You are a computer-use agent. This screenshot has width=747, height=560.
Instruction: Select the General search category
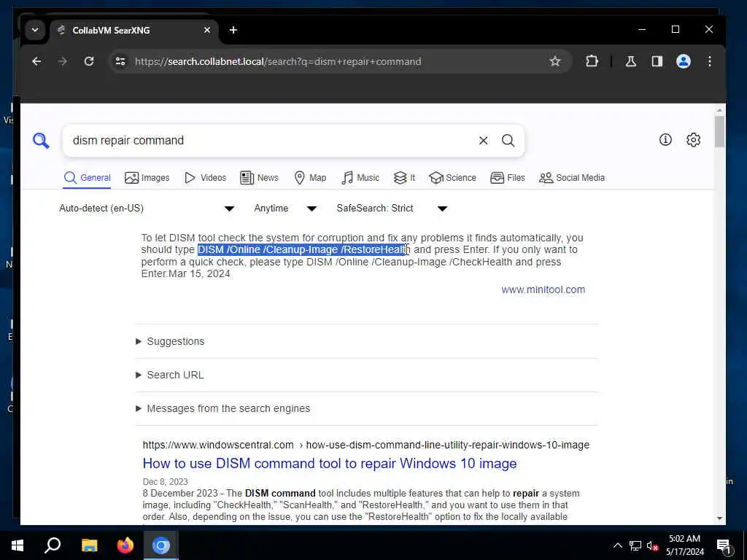pos(88,178)
